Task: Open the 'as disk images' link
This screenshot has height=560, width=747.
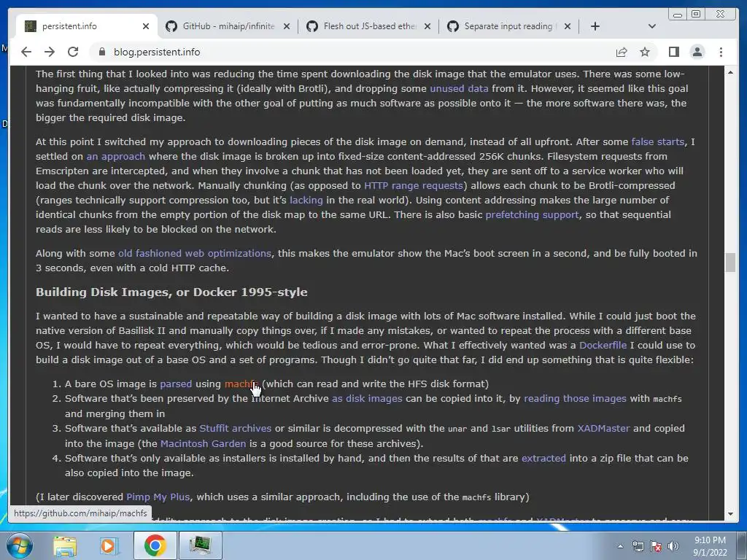Action: [367, 399]
